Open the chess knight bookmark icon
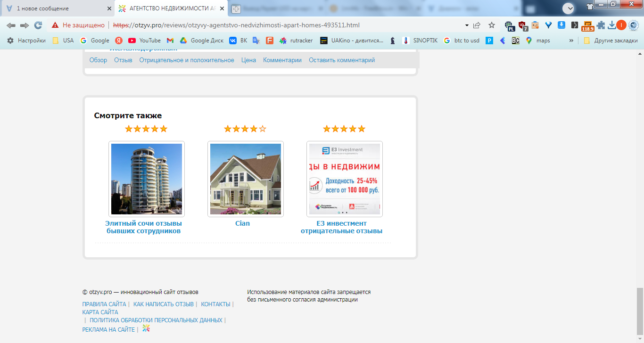 (393, 41)
